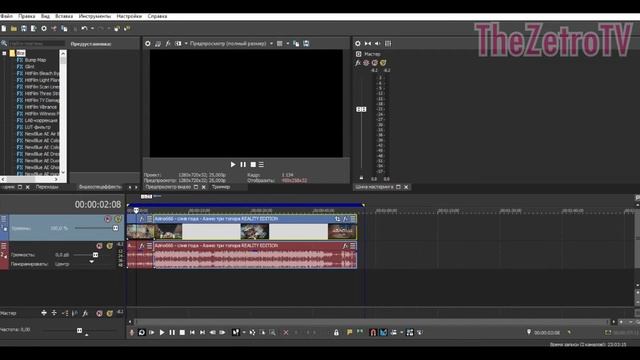Adjust the video track level slider
This screenshot has height=360, width=640.
click(115, 228)
